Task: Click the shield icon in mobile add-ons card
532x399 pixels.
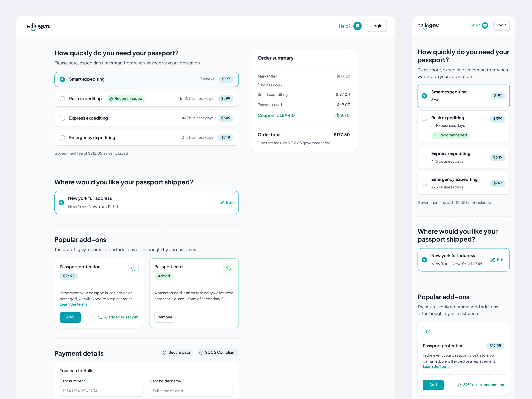Action: click(428, 332)
